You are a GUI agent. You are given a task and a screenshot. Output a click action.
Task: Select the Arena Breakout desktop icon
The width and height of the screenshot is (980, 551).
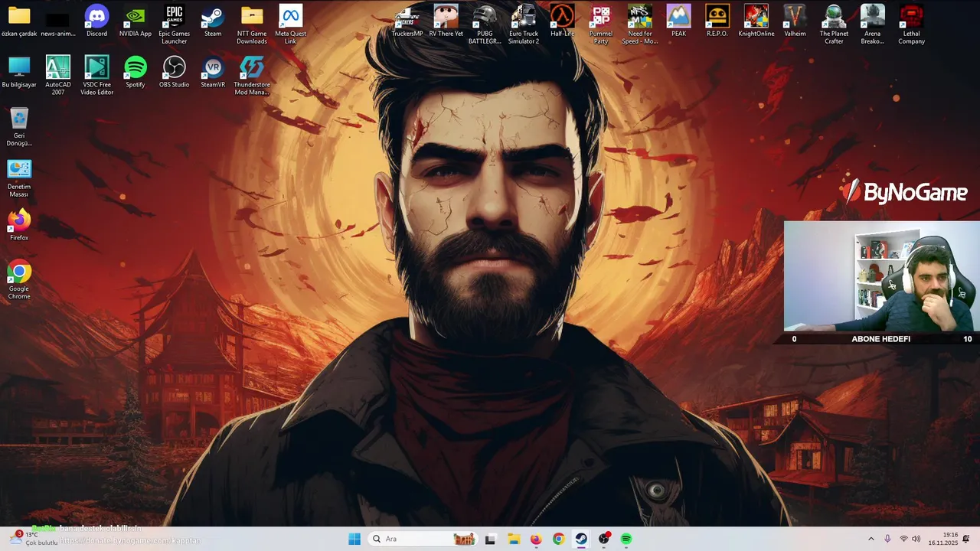pyautogui.click(x=873, y=24)
